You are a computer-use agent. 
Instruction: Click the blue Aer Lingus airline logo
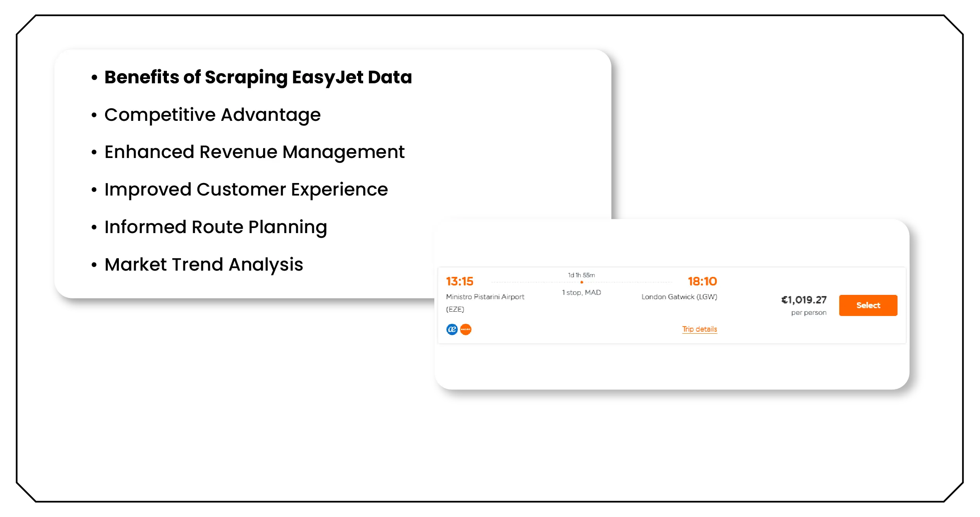451,329
